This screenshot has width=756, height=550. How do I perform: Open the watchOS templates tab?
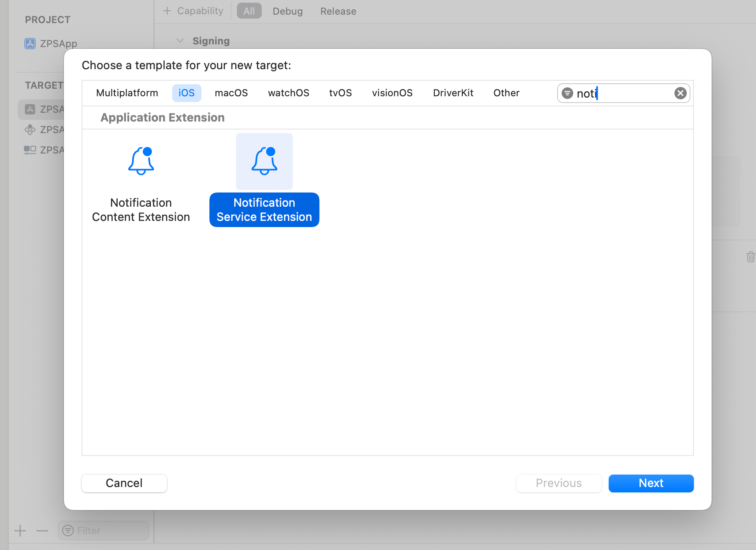[288, 93]
